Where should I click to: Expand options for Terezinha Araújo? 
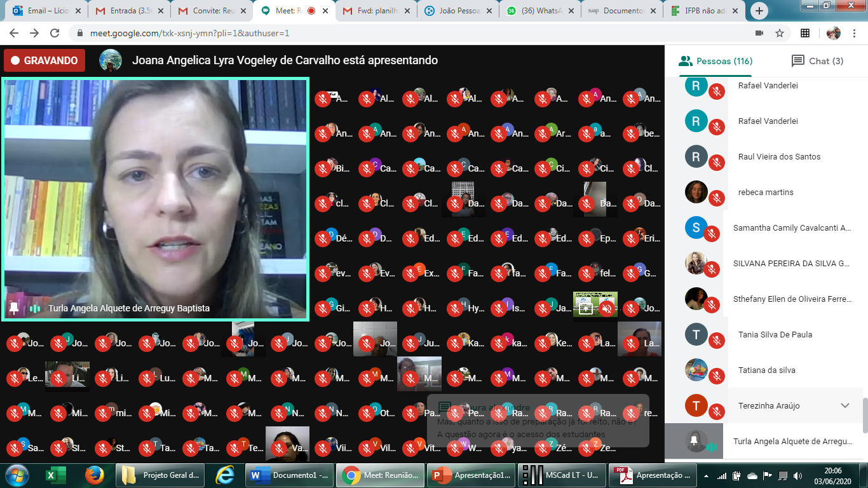tap(844, 405)
